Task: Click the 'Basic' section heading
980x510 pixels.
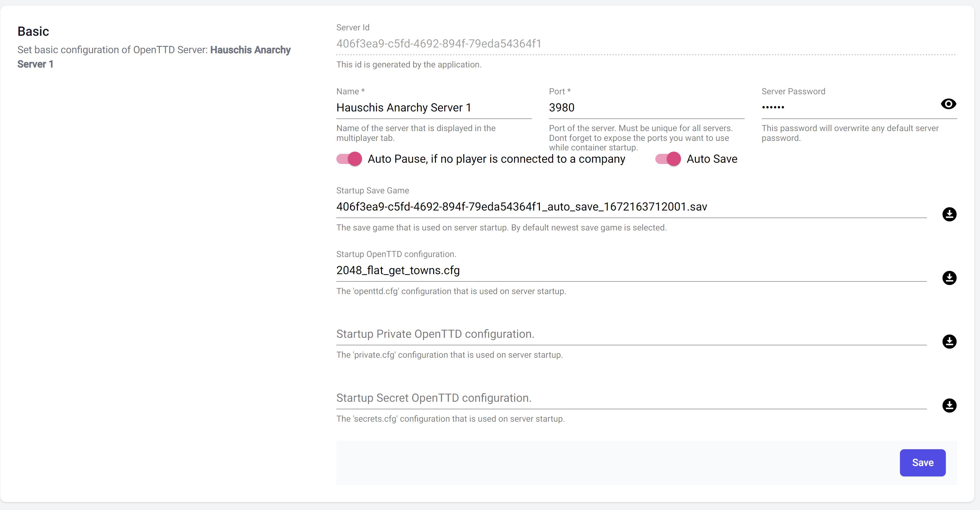Action: tap(33, 31)
